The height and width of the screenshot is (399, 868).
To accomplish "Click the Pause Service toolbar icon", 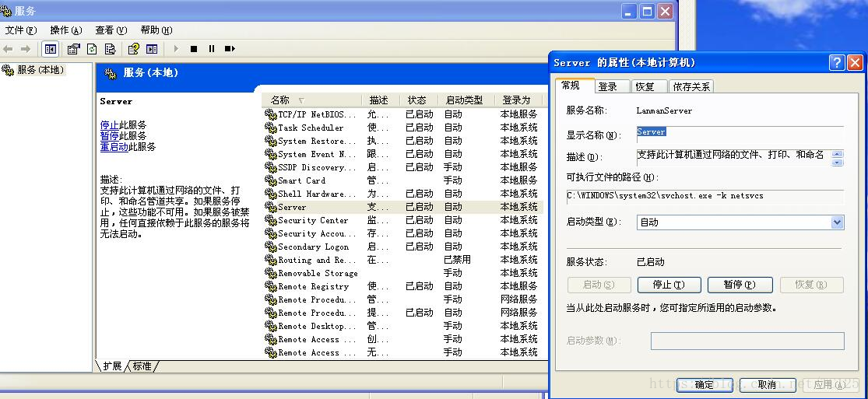I will (x=212, y=49).
